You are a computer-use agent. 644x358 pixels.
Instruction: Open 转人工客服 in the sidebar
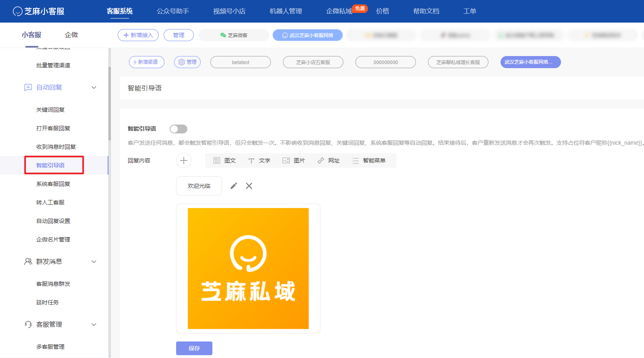(50, 202)
